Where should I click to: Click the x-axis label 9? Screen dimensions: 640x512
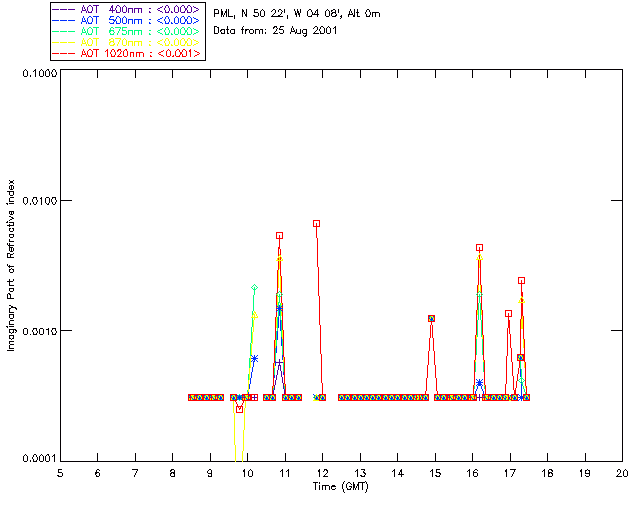pyautogui.click(x=210, y=473)
